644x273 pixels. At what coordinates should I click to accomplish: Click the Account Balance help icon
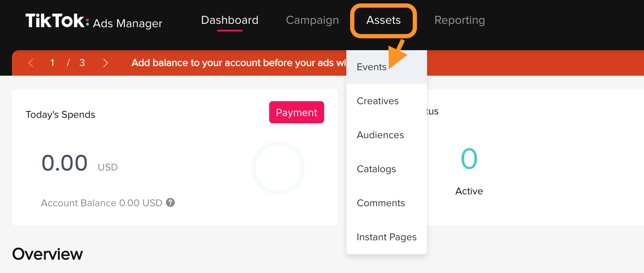tap(170, 203)
